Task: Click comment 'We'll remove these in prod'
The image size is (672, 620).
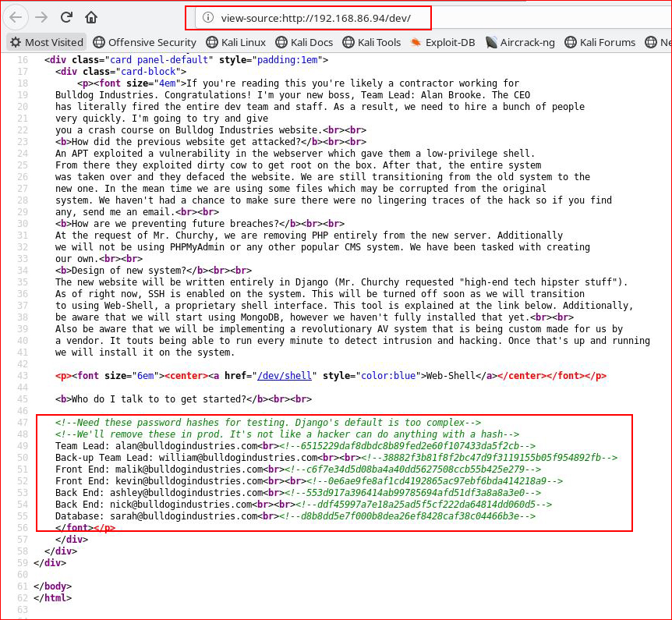Action: point(287,434)
